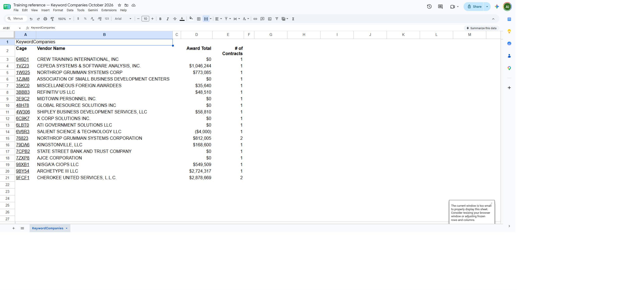This screenshot has height=290, width=644.
Task: Format as currency with dollar icon
Action: 78,19
